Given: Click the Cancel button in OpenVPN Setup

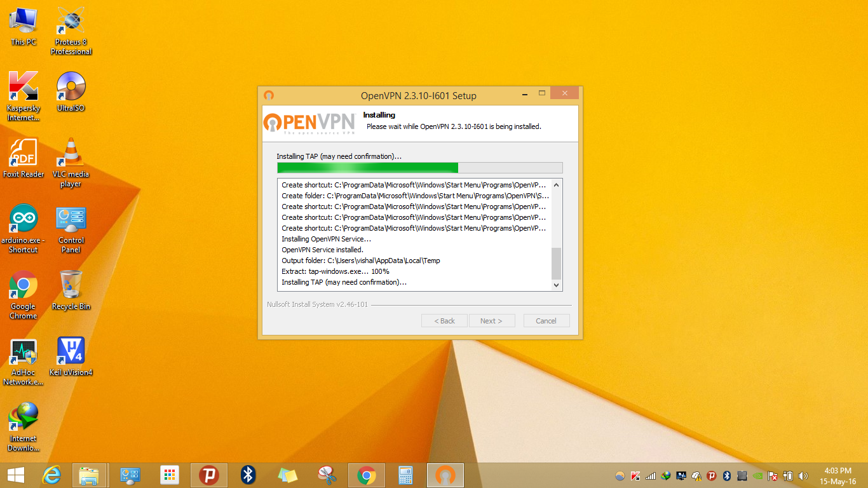Looking at the screenshot, I should pos(546,321).
